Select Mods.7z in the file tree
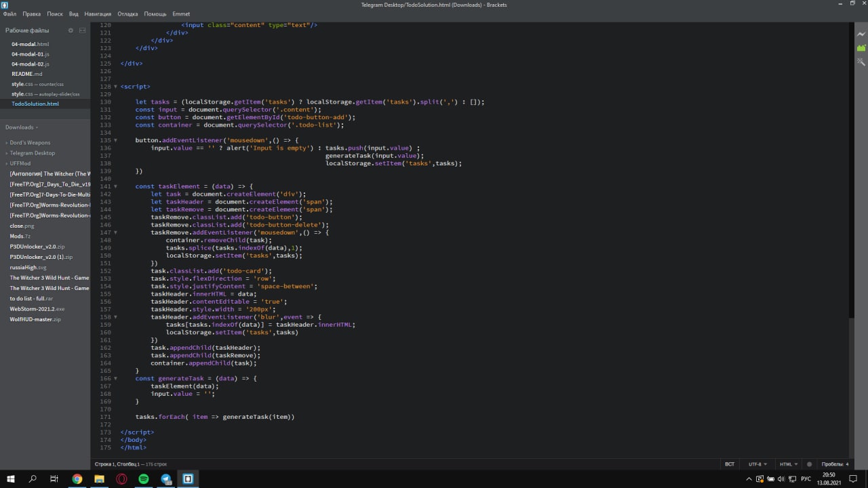 tap(20, 236)
